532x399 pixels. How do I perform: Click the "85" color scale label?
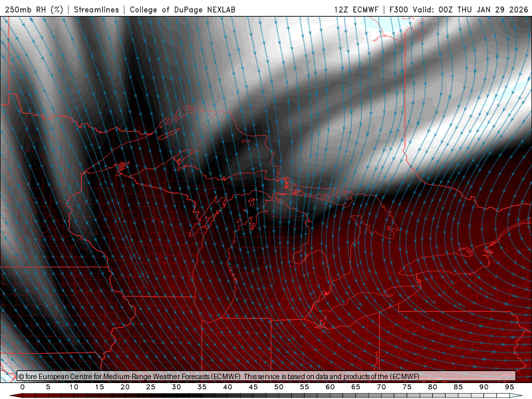pos(458,387)
